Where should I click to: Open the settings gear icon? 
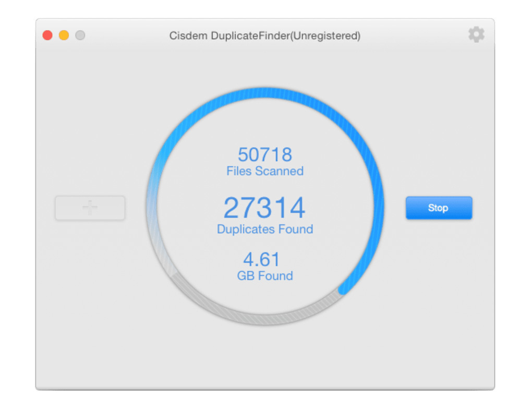[476, 34]
